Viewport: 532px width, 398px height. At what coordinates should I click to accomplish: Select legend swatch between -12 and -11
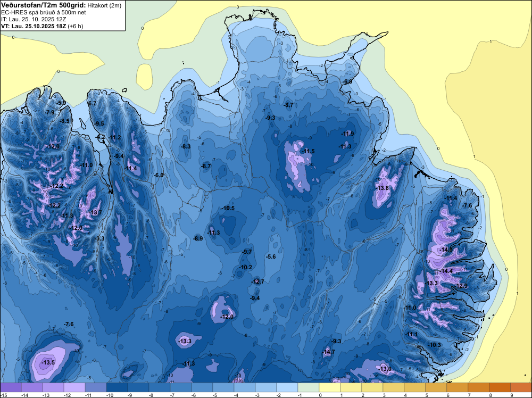point(74,387)
